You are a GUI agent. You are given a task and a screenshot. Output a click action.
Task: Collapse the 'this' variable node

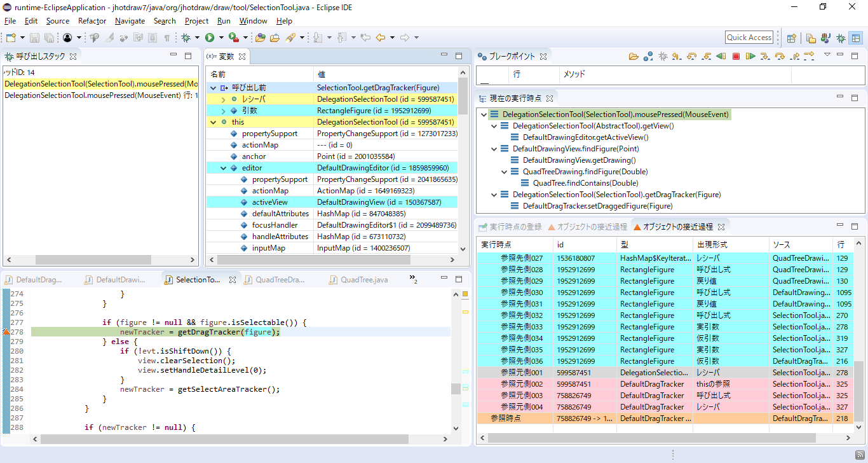click(x=213, y=122)
